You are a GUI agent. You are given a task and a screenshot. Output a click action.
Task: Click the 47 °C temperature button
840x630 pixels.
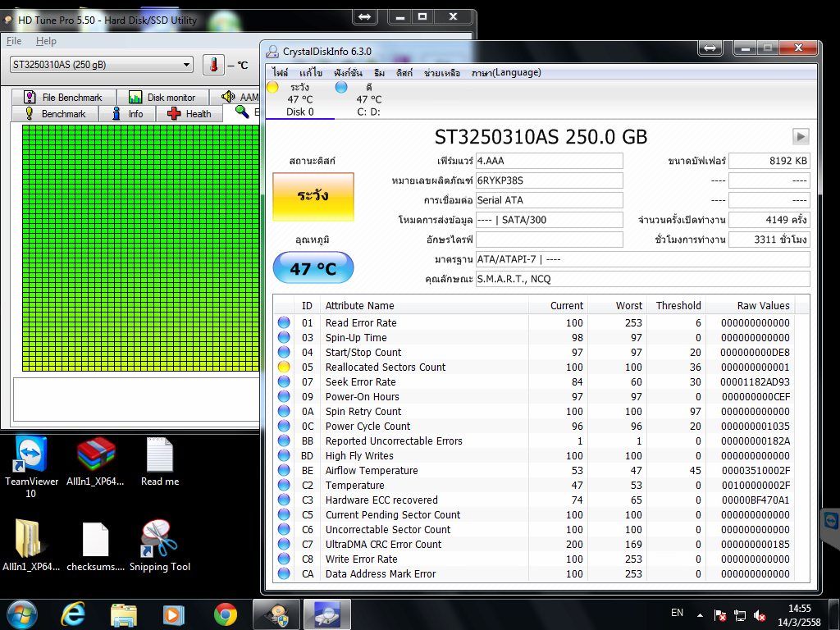pos(313,267)
